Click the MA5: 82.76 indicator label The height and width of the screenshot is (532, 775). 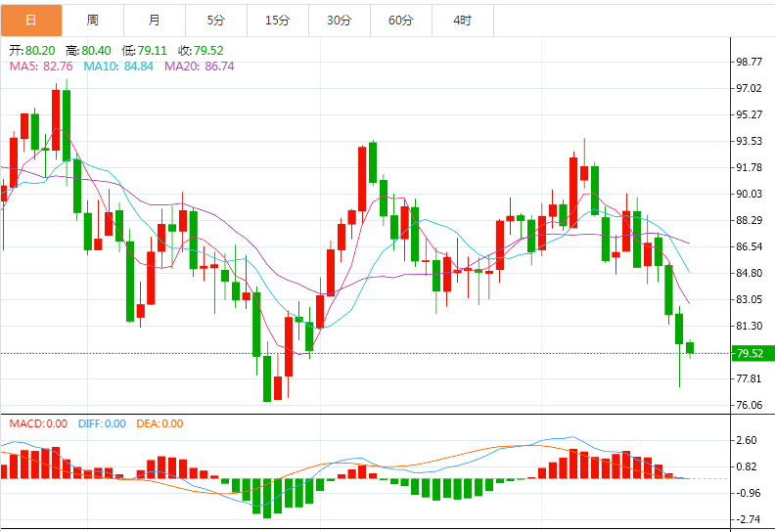tap(41, 66)
